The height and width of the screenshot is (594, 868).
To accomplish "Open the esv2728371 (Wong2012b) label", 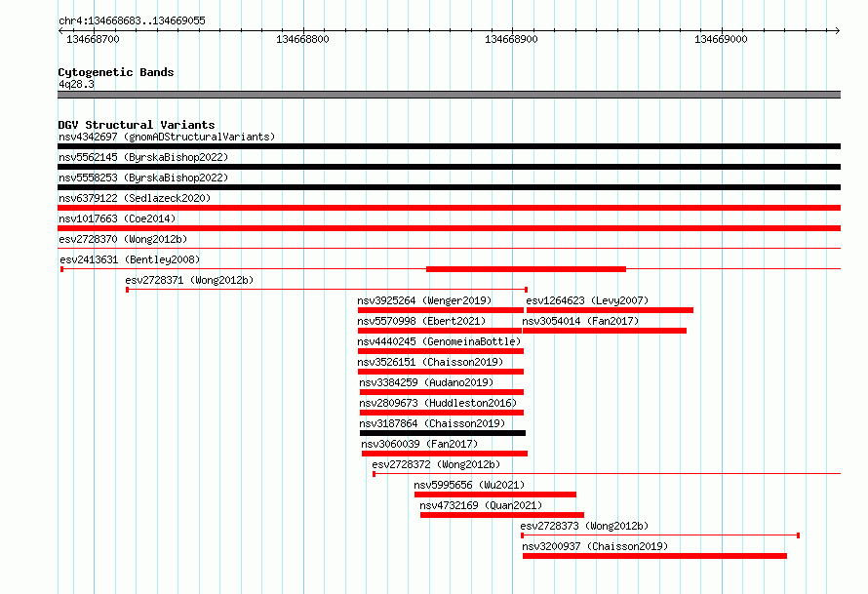I will [189, 280].
